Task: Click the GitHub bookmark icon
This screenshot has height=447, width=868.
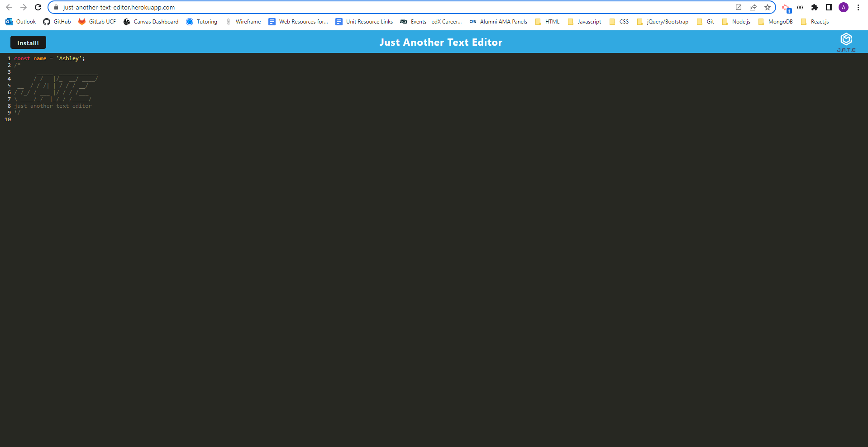Action: [x=47, y=21]
